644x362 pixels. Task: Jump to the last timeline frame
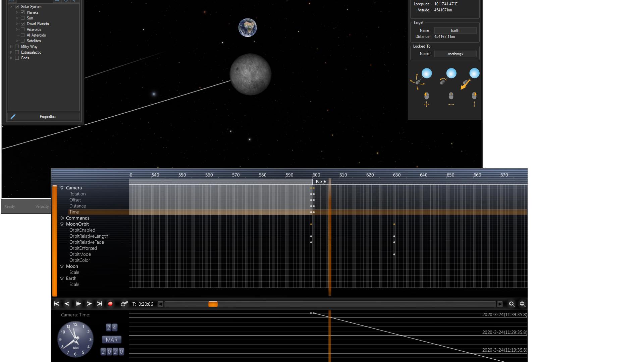(x=100, y=304)
